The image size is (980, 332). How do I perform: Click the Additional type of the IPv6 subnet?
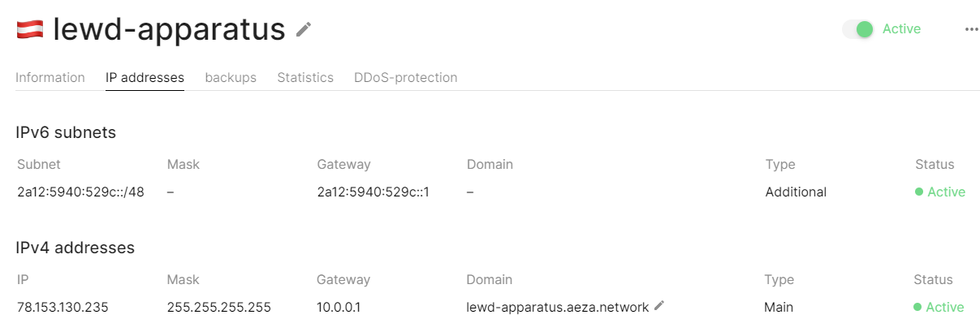(796, 192)
